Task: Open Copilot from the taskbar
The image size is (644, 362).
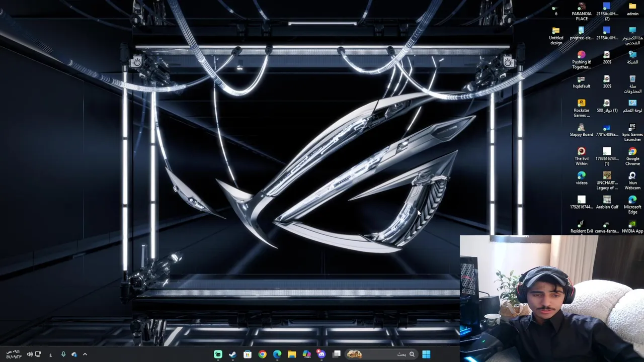Action: (x=307, y=354)
